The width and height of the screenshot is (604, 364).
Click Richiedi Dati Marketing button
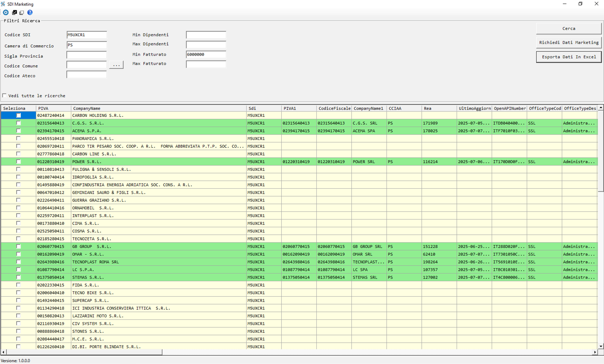tap(569, 42)
